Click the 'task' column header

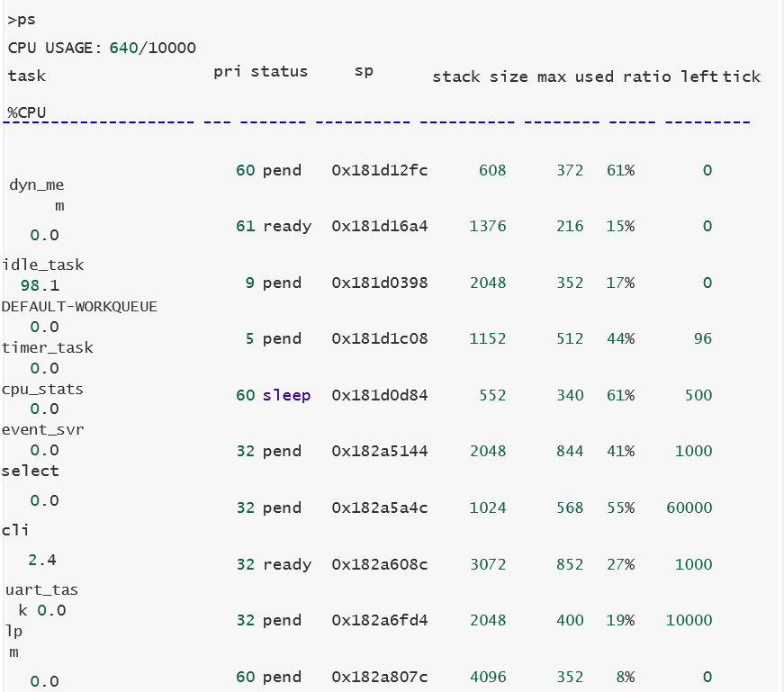pyautogui.click(x=27, y=76)
